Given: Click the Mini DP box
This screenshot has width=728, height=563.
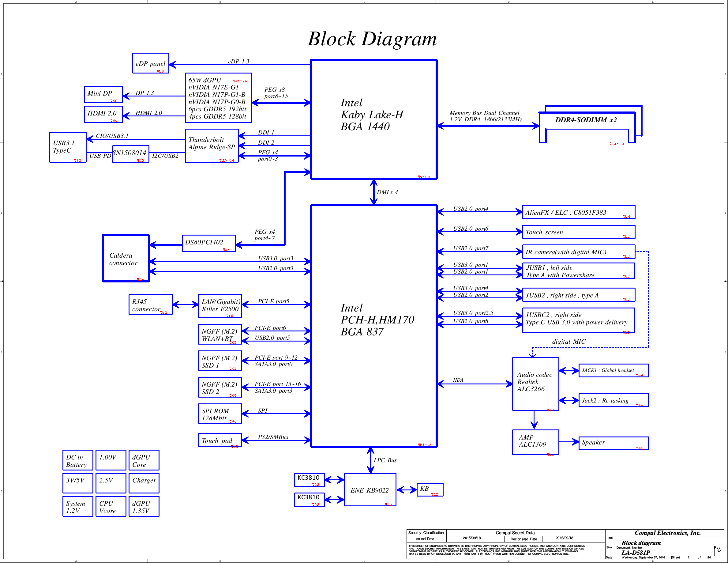Looking at the screenshot, I should tap(103, 94).
